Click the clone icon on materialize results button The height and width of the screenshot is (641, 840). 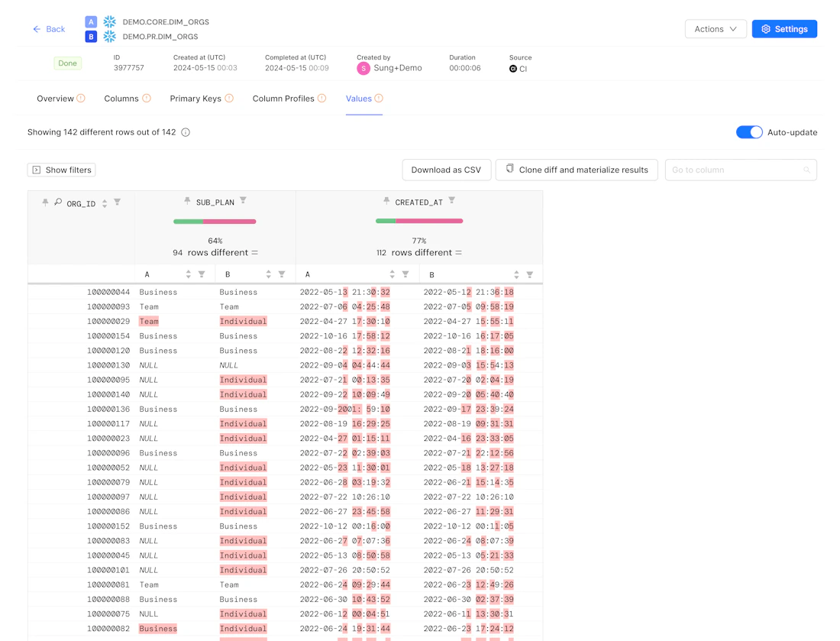click(x=511, y=169)
